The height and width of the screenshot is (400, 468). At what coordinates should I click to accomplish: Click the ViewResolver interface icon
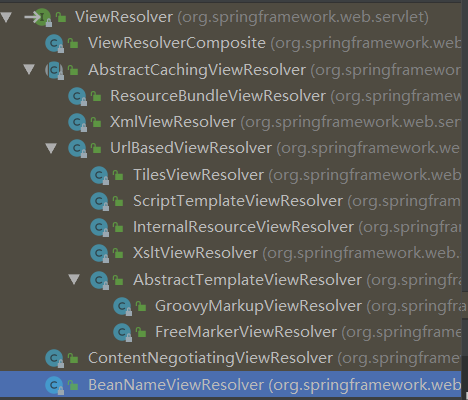coord(42,17)
